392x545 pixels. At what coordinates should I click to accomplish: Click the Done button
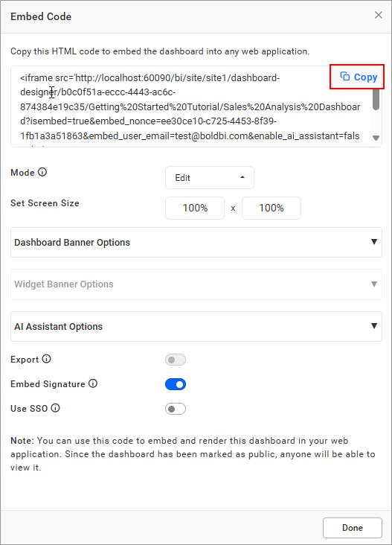[353, 528]
